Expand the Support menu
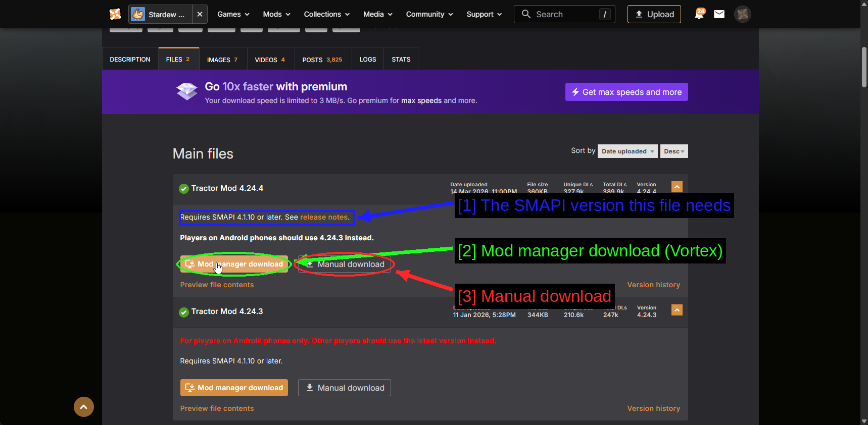Screen dimensions: 868x425 point(484,14)
